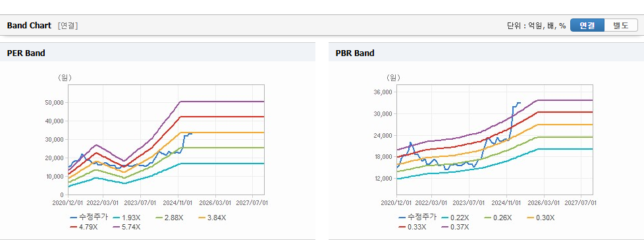Switch to the 연결 consolidated view
The height and width of the screenshot is (240, 644).
pos(587,25)
